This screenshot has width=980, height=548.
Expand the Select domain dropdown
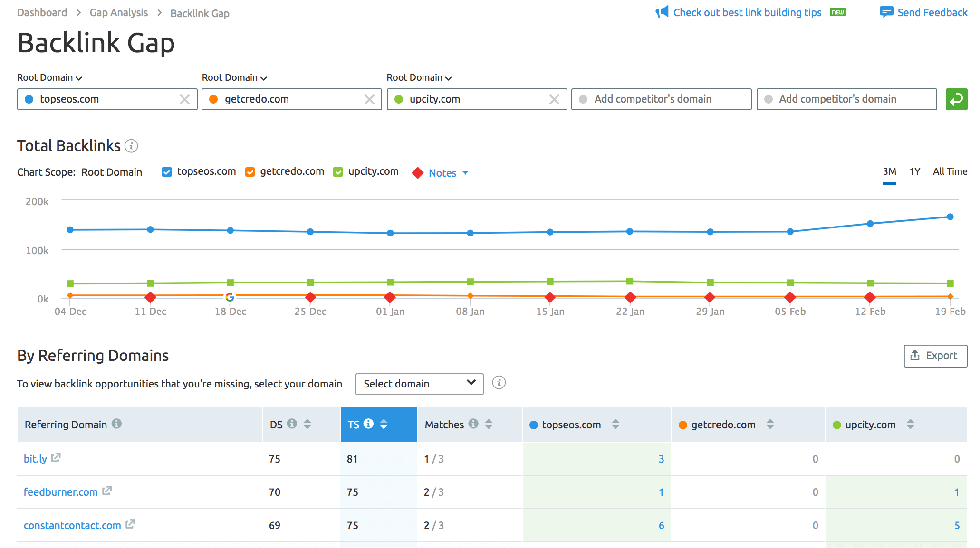pos(419,384)
